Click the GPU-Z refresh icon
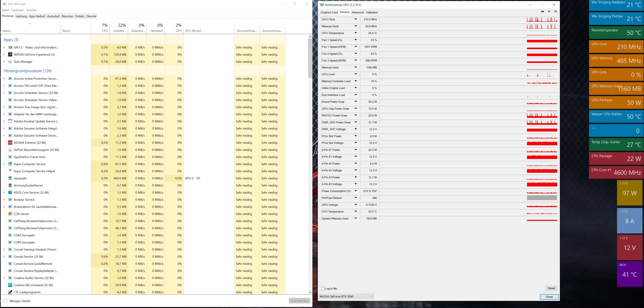 tap(549, 12)
